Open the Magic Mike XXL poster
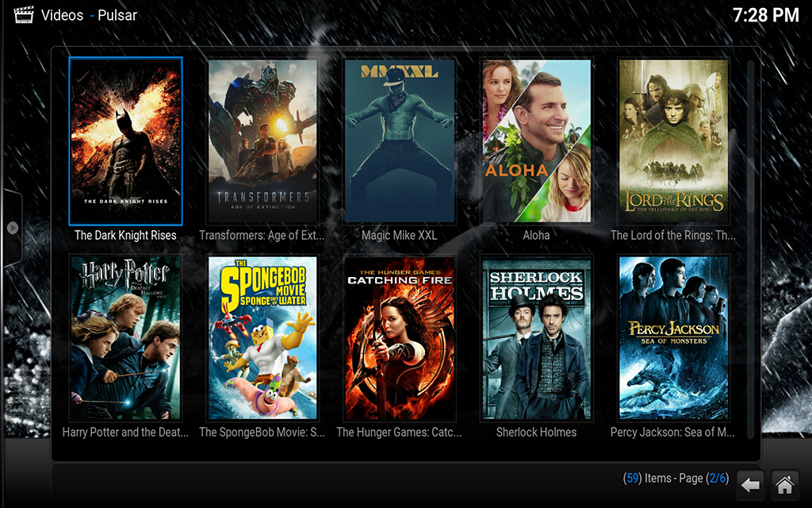The height and width of the screenshot is (508, 812). coord(400,141)
